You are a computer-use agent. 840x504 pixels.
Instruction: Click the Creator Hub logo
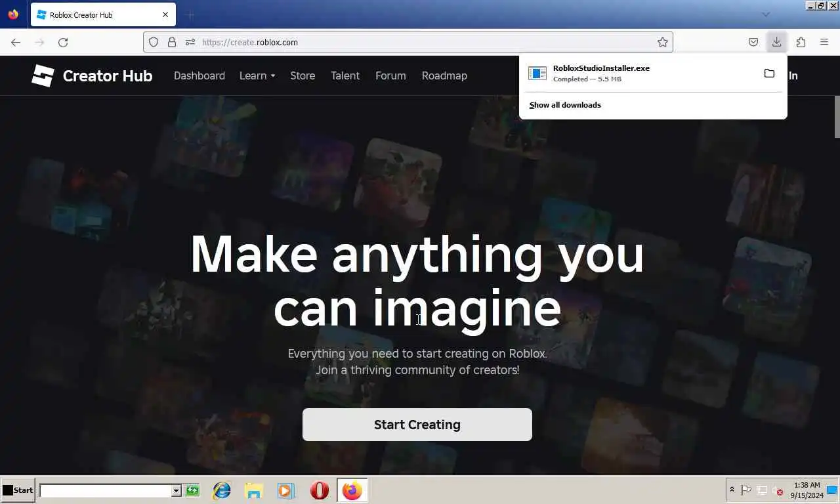point(92,75)
